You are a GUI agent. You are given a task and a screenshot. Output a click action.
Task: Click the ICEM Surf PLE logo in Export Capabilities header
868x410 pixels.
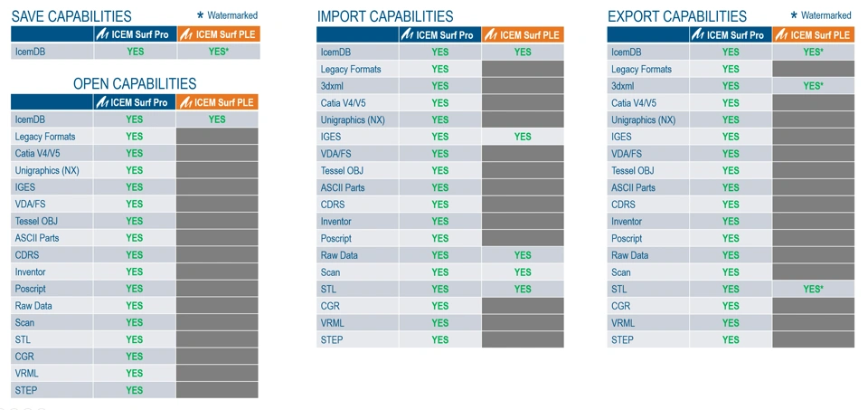(783, 35)
